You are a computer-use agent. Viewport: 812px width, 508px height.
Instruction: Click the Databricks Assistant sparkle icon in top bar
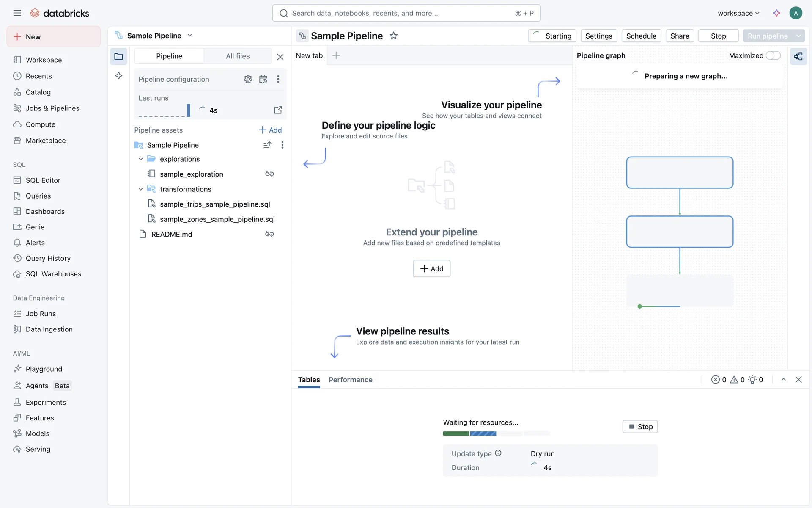776,13
